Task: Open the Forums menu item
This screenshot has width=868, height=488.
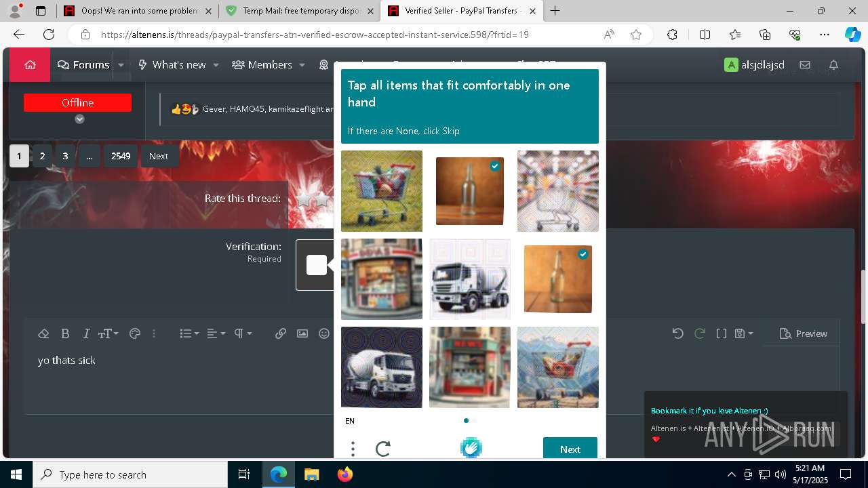Action: [x=83, y=65]
